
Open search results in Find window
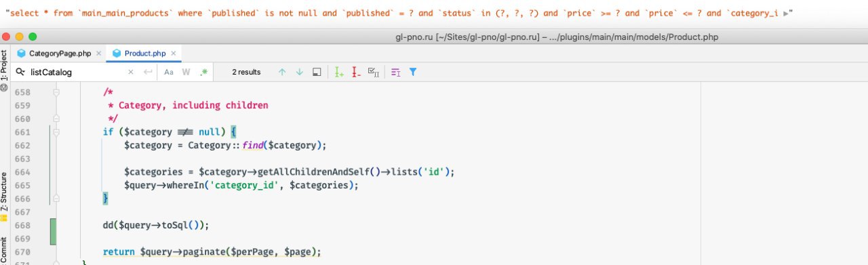pos(316,72)
